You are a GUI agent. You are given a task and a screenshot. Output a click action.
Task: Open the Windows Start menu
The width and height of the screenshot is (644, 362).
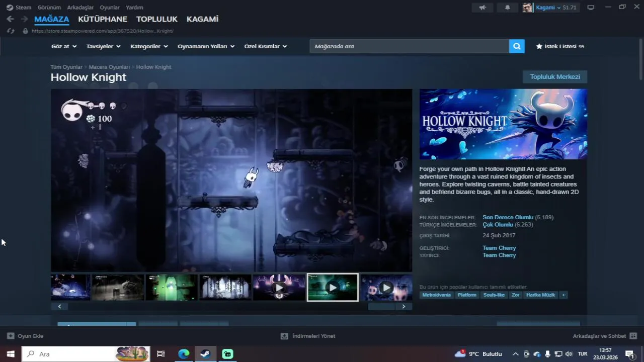(11, 354)
